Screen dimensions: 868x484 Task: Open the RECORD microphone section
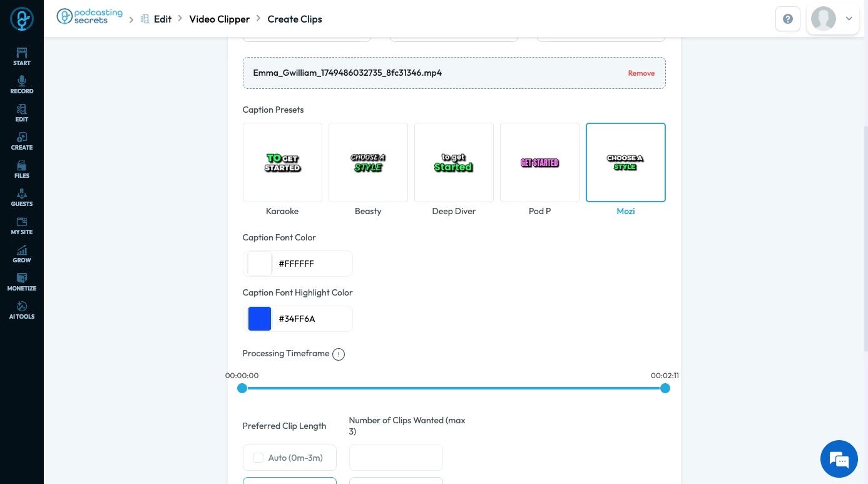[22, 85]
